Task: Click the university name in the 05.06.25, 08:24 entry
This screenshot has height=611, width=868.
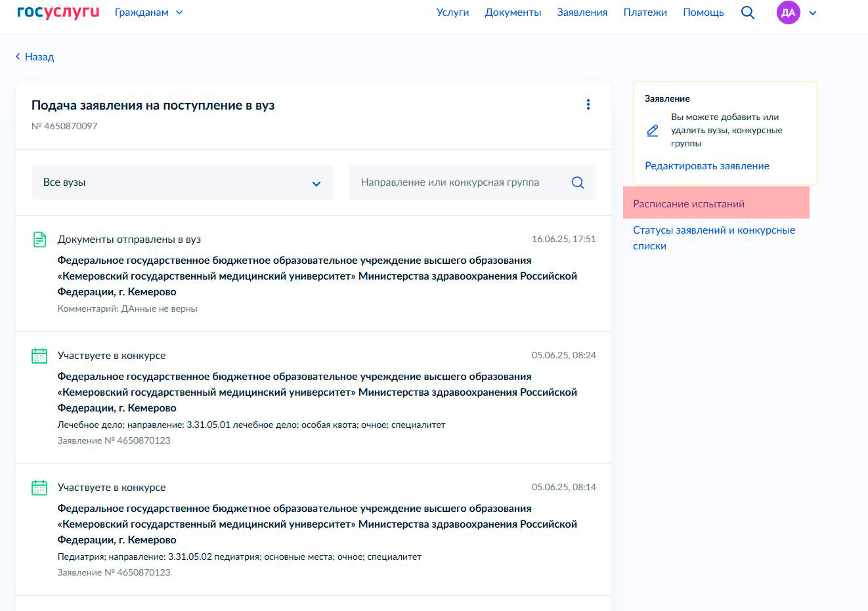Action: (x=317, y=392)
